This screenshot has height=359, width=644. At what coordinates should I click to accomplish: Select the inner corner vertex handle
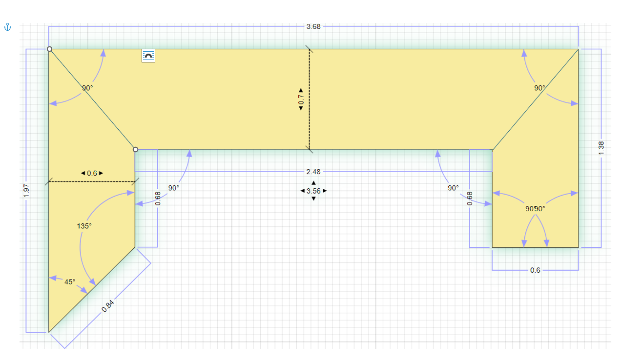[x=136, y=149]
